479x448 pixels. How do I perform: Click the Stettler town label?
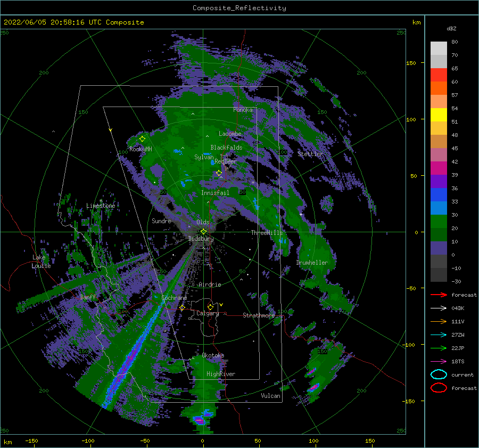[x=310, y=154]
